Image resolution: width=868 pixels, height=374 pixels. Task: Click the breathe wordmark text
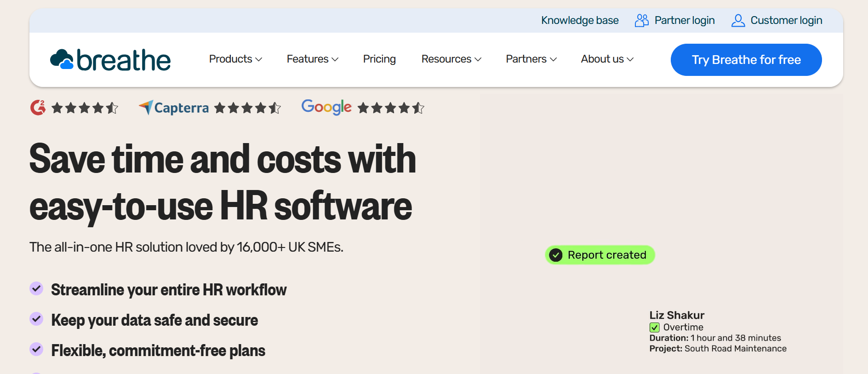click(124, 60)
